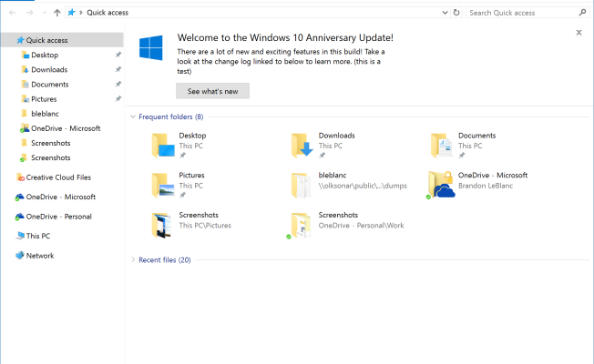
Task: Click the Quick access star in address bar
Action: (x=71, y=13)
